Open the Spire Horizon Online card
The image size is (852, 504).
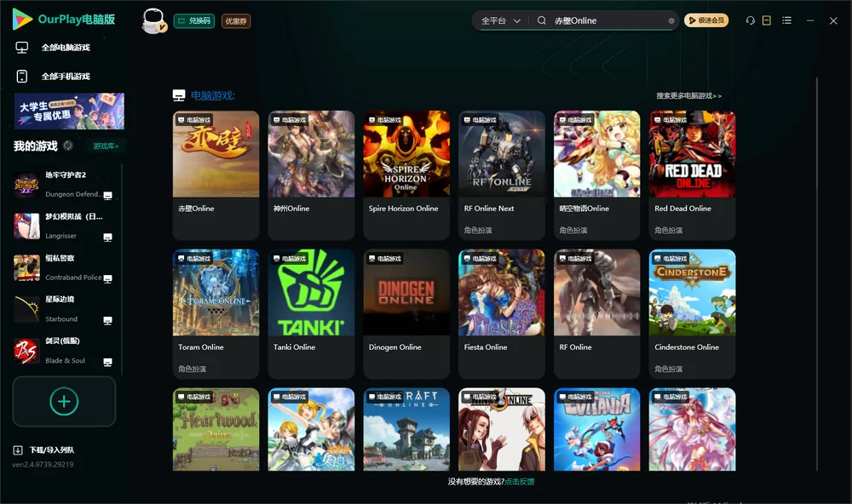(406, 175)
